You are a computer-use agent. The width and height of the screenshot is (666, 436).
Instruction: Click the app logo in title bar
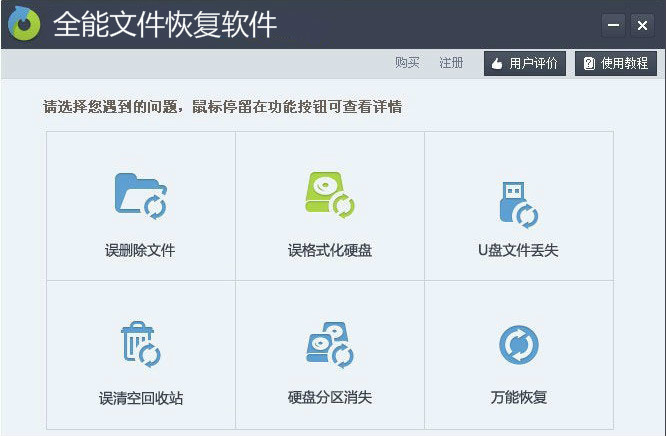24,23
